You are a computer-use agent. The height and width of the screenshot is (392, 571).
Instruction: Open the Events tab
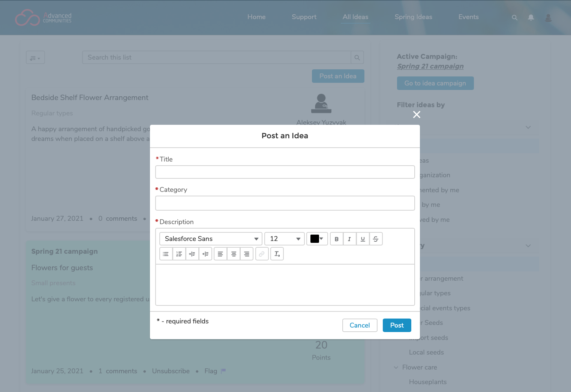(x=469, y=17)
